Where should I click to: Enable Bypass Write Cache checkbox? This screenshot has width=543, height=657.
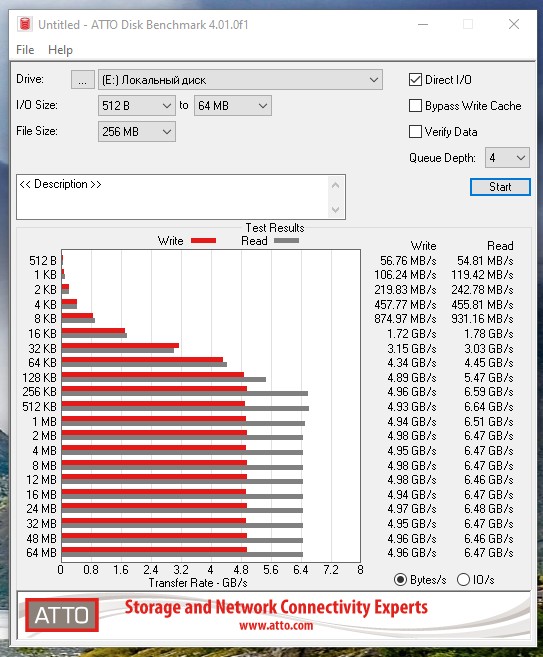click(415, 106)
